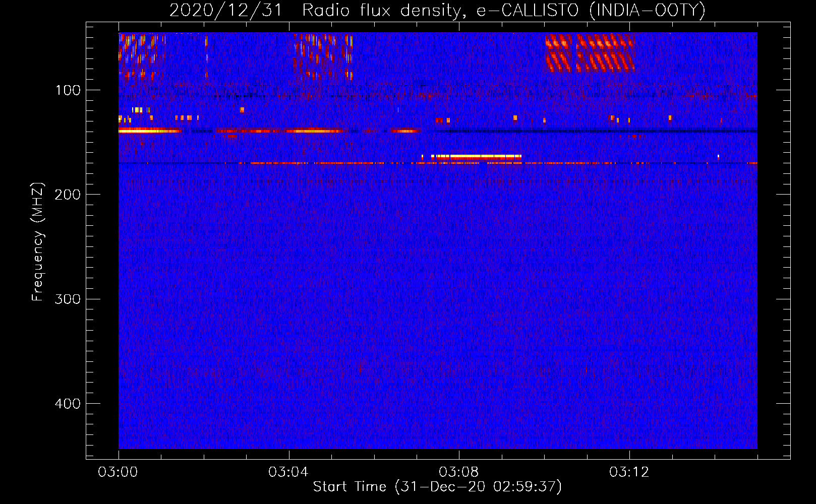Click the 200 MHz frequency tick label

tap(68, 195)
